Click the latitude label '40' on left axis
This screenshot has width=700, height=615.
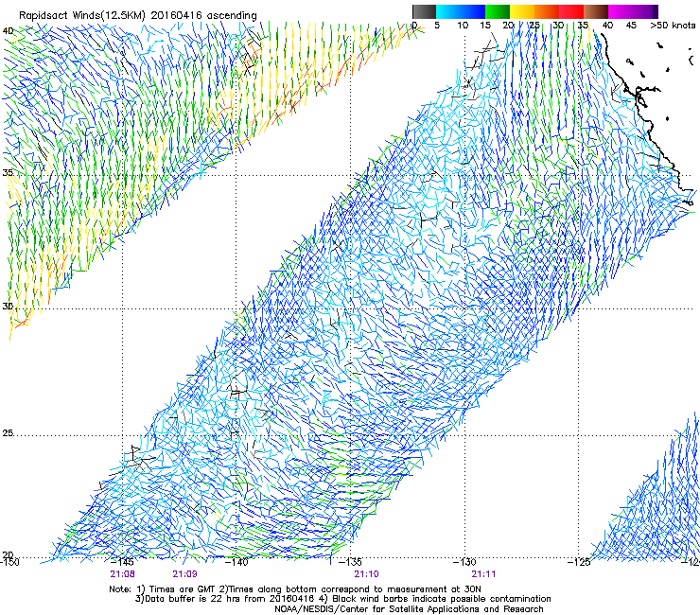pyautogui.click(x=8, y=31)
